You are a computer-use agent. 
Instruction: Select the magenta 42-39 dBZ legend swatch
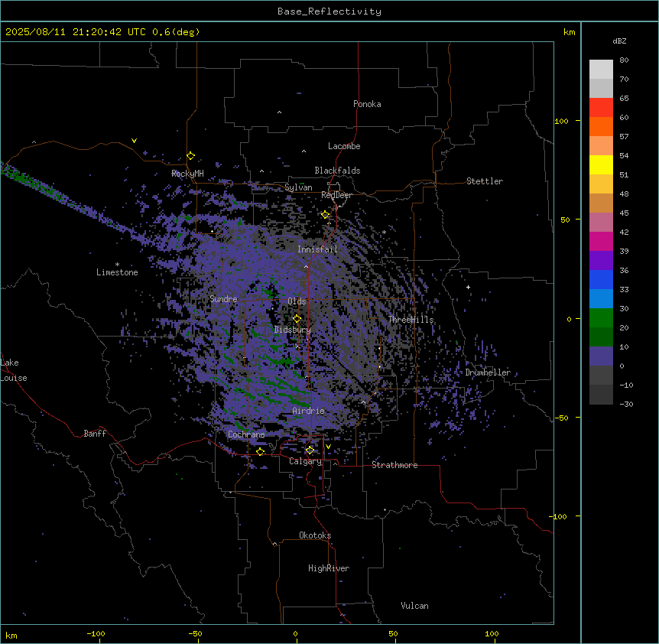point(601,241)
